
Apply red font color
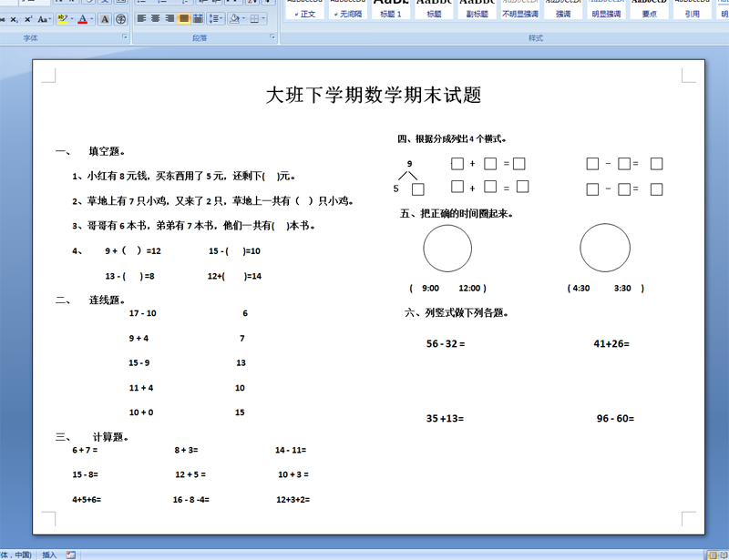(82, 19)
